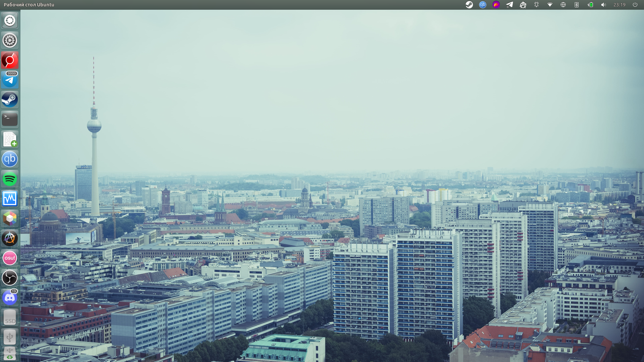This screenshot has height=362, width=644.
Task: Launch the colorful cube Prism Launcher icon
Action: pos(10,218)
